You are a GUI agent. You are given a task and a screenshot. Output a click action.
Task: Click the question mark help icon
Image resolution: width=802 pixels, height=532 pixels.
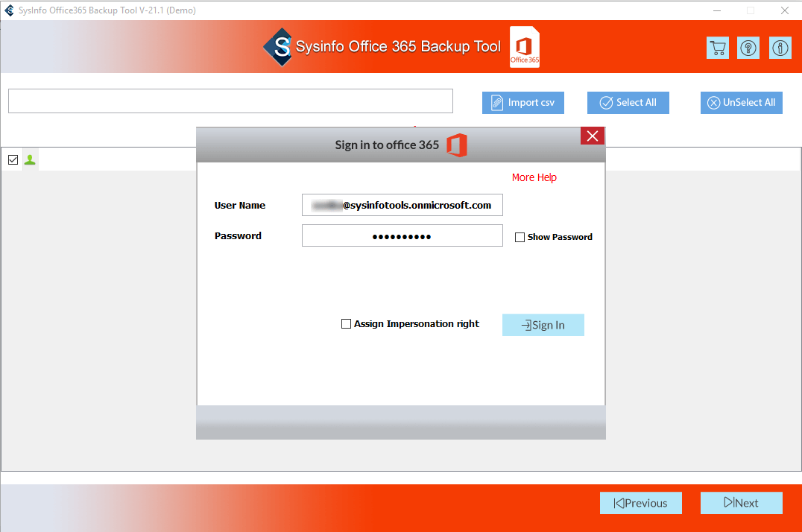pyautogui.click(x=748, y=48)
